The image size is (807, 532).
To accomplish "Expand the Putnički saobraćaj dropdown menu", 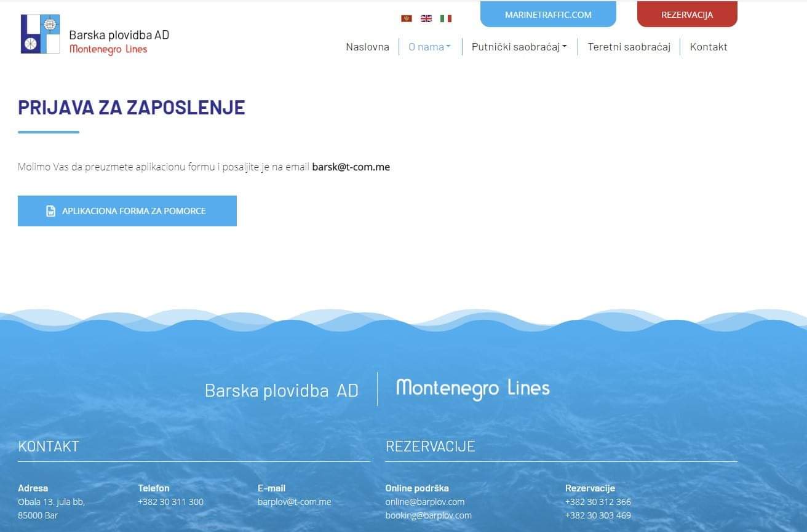I will (x=519, y=47).
